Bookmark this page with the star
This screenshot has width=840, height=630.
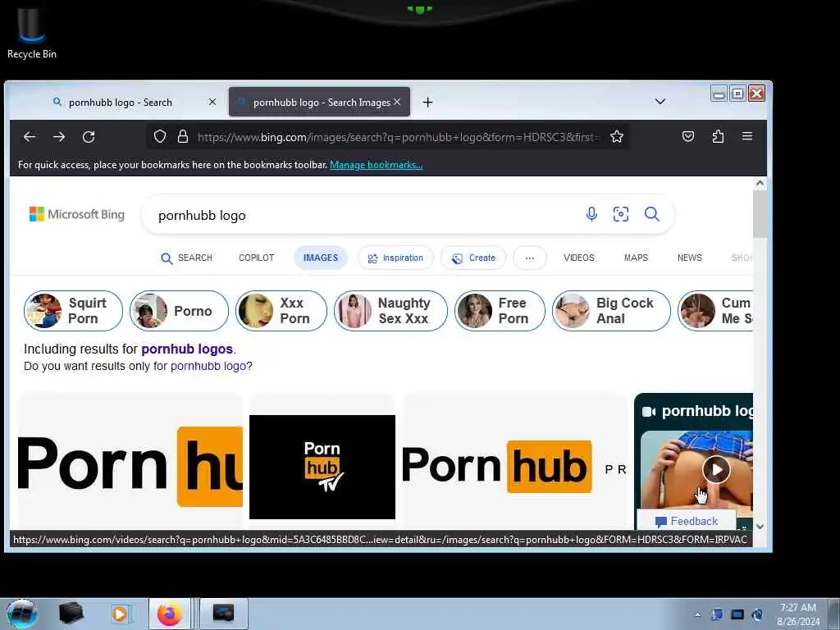[x=617, y=137]
